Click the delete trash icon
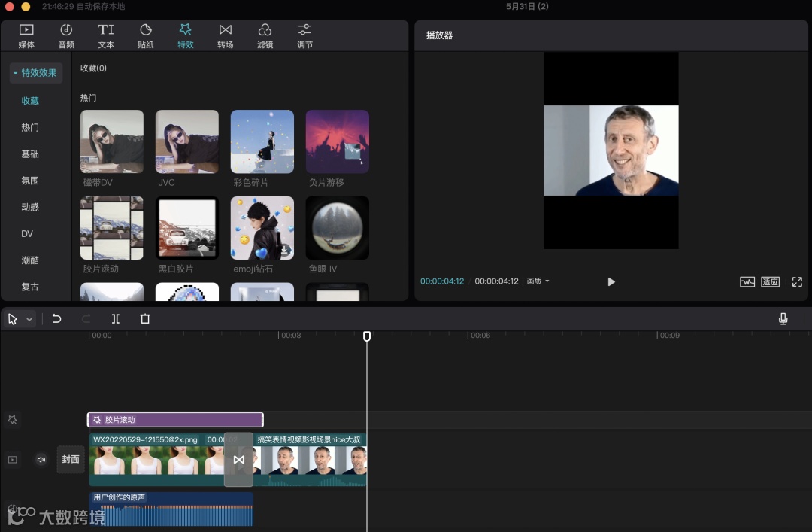The image size is (812, 532). tap(145, 319)
